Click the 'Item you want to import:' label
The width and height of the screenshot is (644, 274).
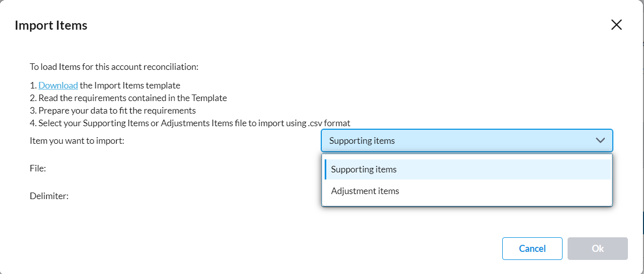[x=77, y=141]
